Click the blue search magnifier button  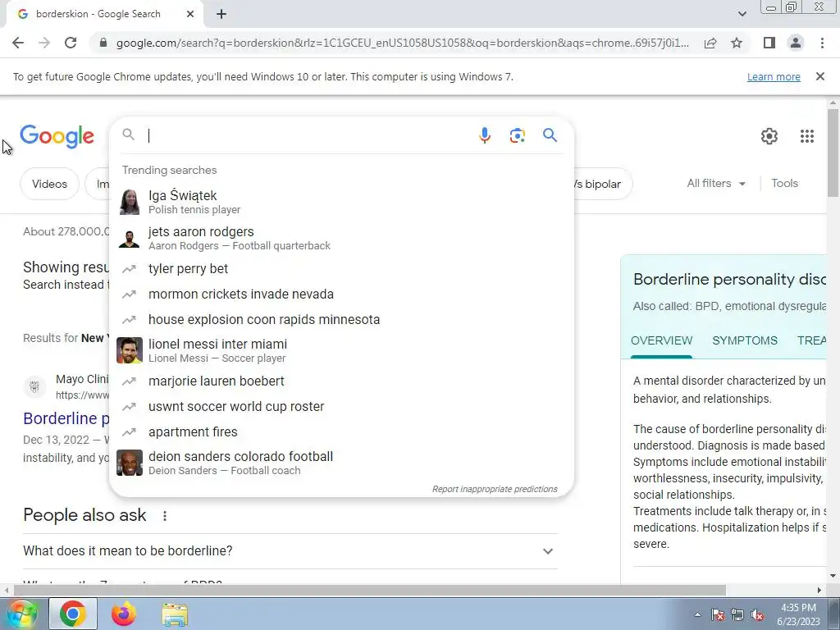pyautogui.click(x=550, y=135)
